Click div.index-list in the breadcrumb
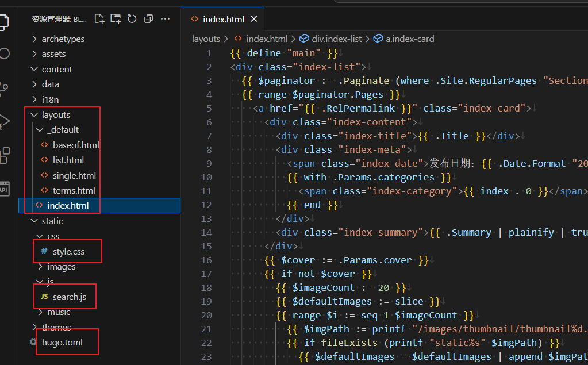This screenshot has width=588, height=365. (x=336, y=39)
